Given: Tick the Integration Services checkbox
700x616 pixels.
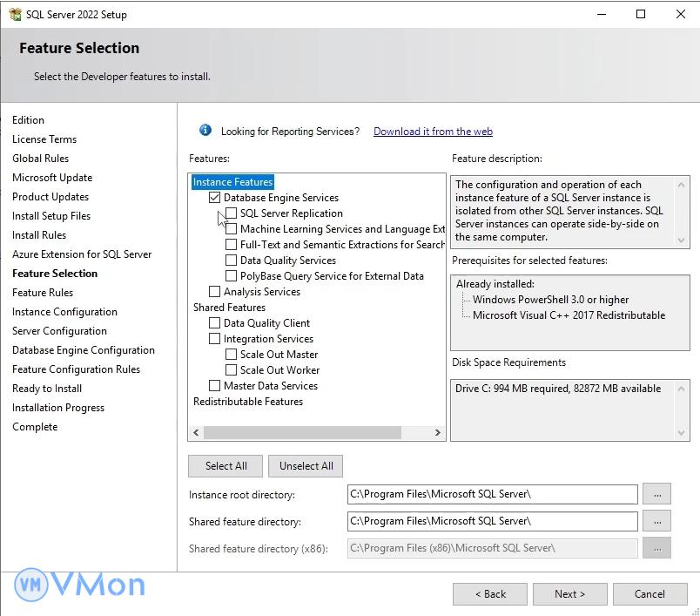Looking at the screenshot, I should point(215,339).
